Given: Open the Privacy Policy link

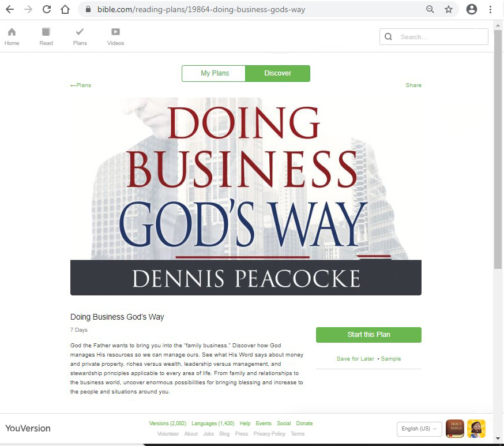Looking at the screenshot, I should click(269, 434).
